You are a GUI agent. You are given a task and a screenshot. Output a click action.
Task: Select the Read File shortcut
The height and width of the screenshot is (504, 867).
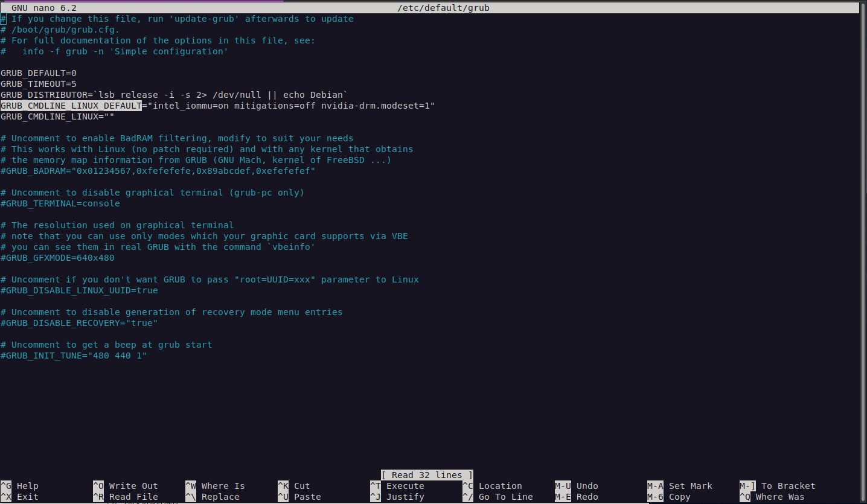tap(133, 497)
